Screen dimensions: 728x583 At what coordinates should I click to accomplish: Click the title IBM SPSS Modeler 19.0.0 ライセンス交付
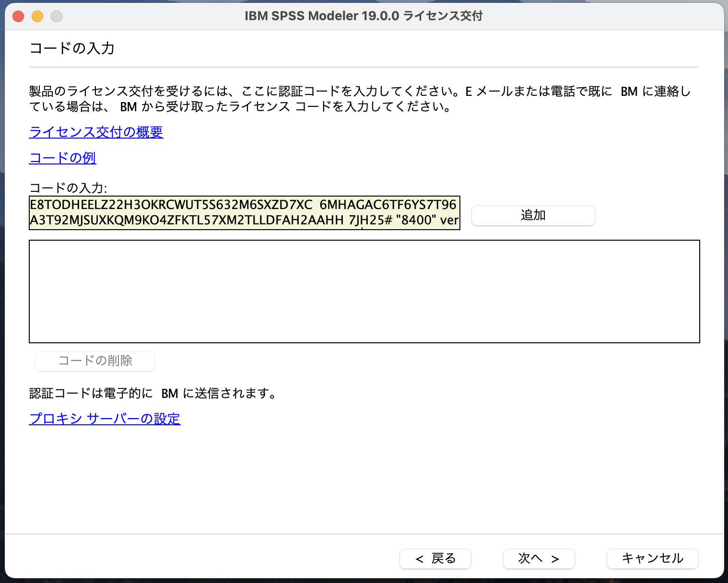364,16
